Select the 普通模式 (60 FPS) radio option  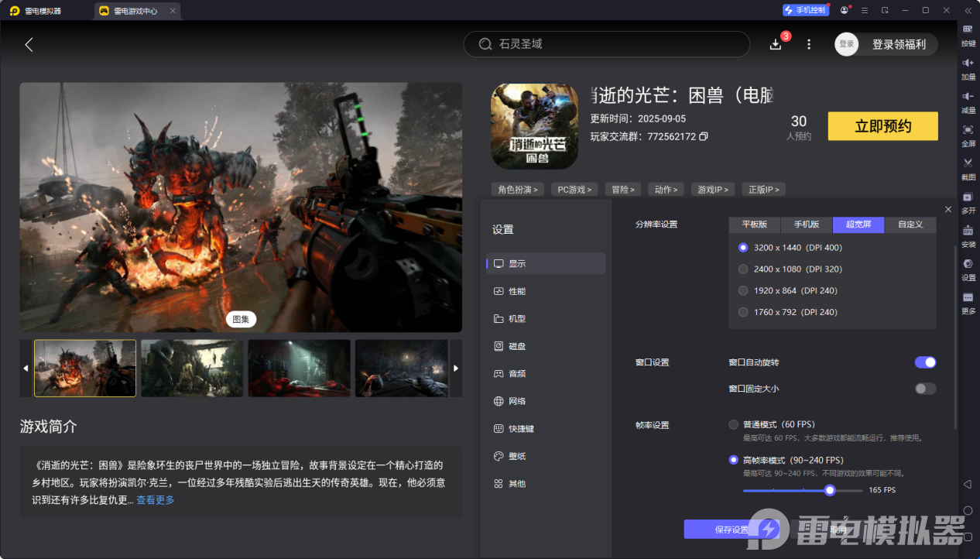(734, 424)
